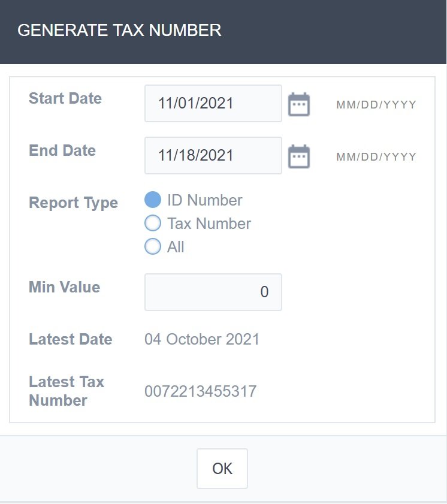Click the Report Type label
Image resolution: width=447 pixels, height=504 pixels.
click(x=73, y=203)
